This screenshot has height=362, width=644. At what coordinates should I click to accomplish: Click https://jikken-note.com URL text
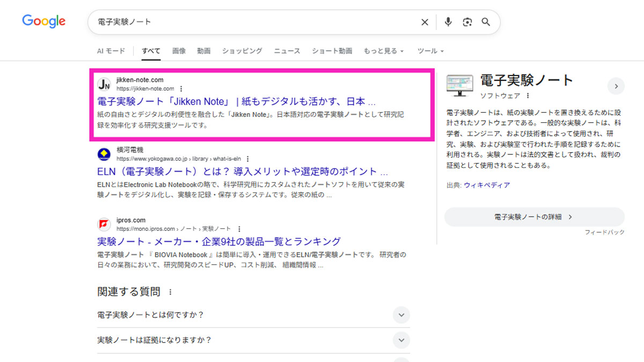145,88
